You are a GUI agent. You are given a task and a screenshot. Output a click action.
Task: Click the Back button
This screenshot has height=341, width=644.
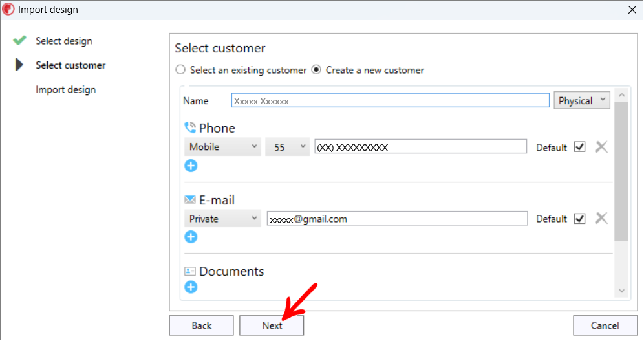coord(201,325)
